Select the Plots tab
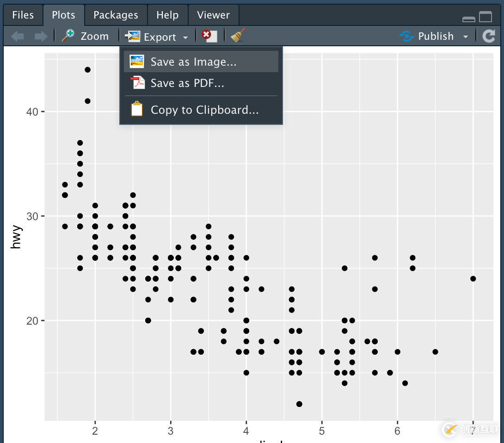 (x=63, y=15)
